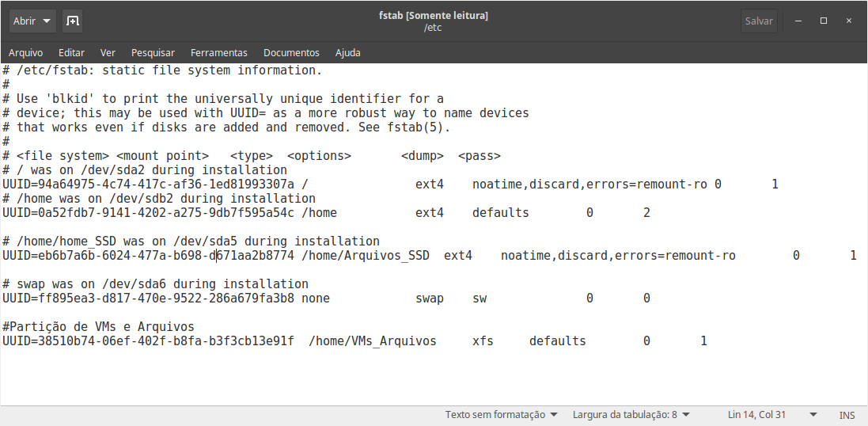Open Largura da tabulação dropdown
This screenshot has width=868, height=426.
631,414
